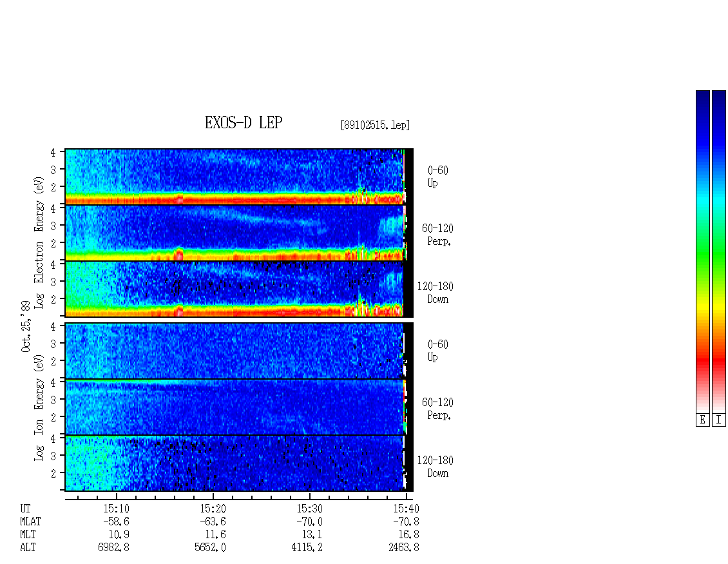
Task: Click the 15:10 UT time tick label
Action: (x=116, y=509)
